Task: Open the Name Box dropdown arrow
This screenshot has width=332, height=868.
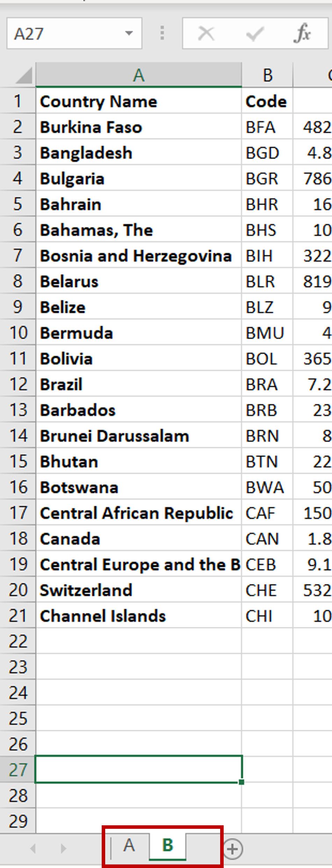Action: click(129, 34)
